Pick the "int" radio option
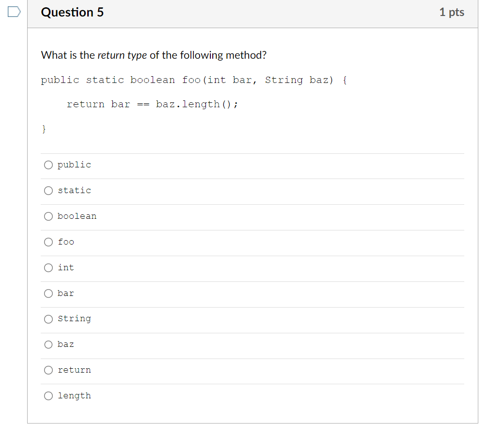This screenshot has height=425, width=504. click(x=48, y=268)
